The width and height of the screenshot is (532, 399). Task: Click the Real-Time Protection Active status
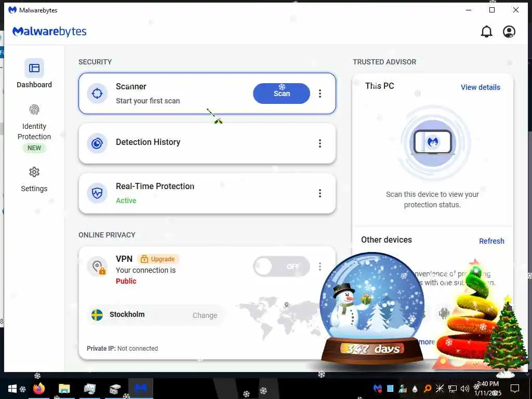click(126, 201)
